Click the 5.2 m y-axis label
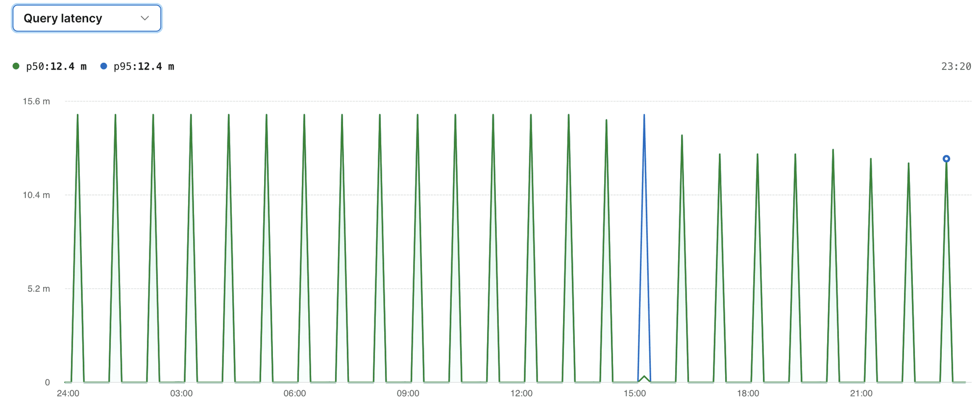 tap(39, 289)
